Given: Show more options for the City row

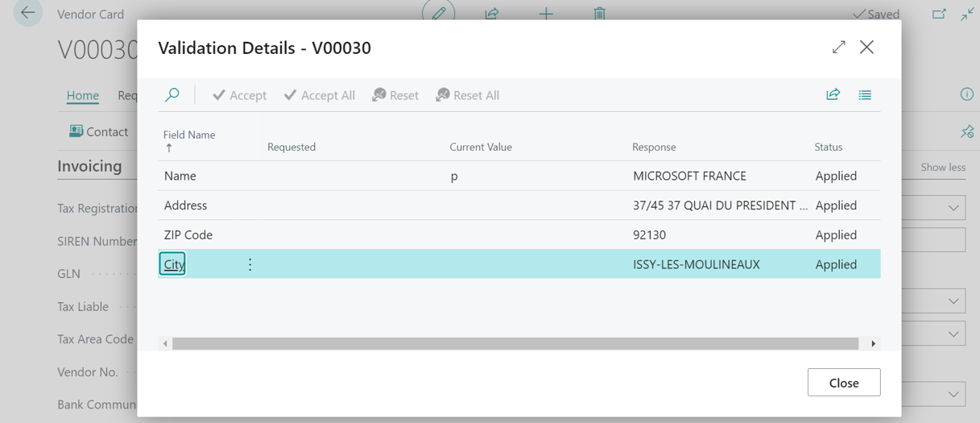Looking at the screenshot, I should coord(250,264).
